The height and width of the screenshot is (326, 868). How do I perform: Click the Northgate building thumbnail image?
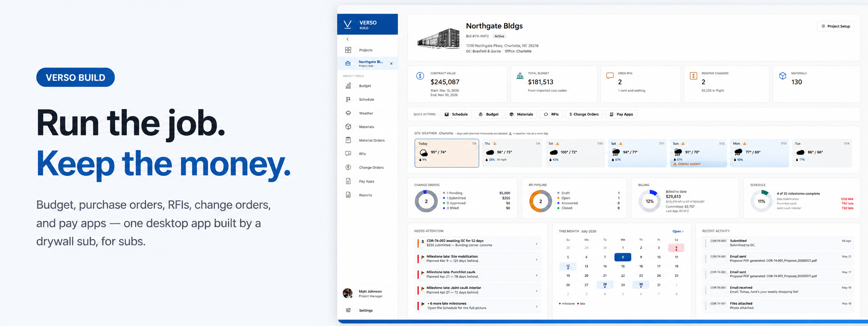pyautogui.click(x=438, y=38)
